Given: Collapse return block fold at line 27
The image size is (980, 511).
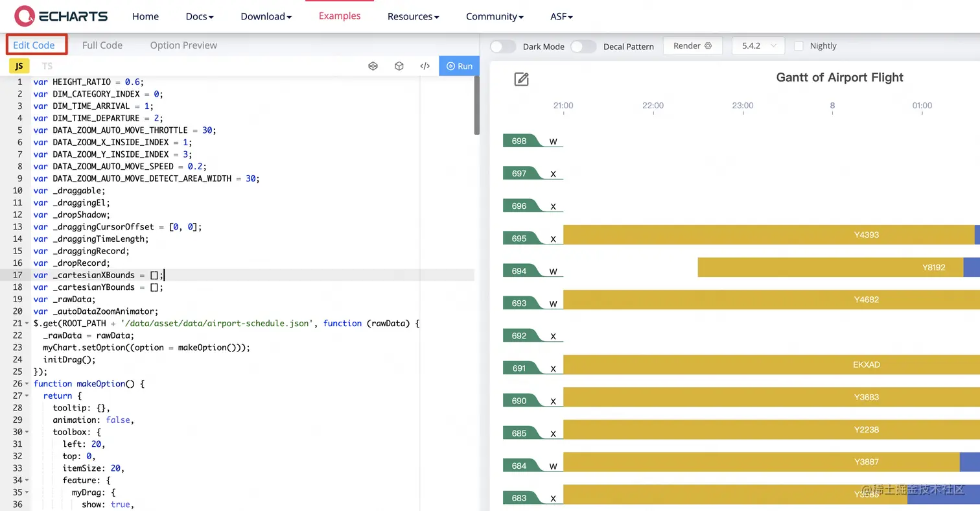Looking at the screenshot, I should click(x=27, y=396).
